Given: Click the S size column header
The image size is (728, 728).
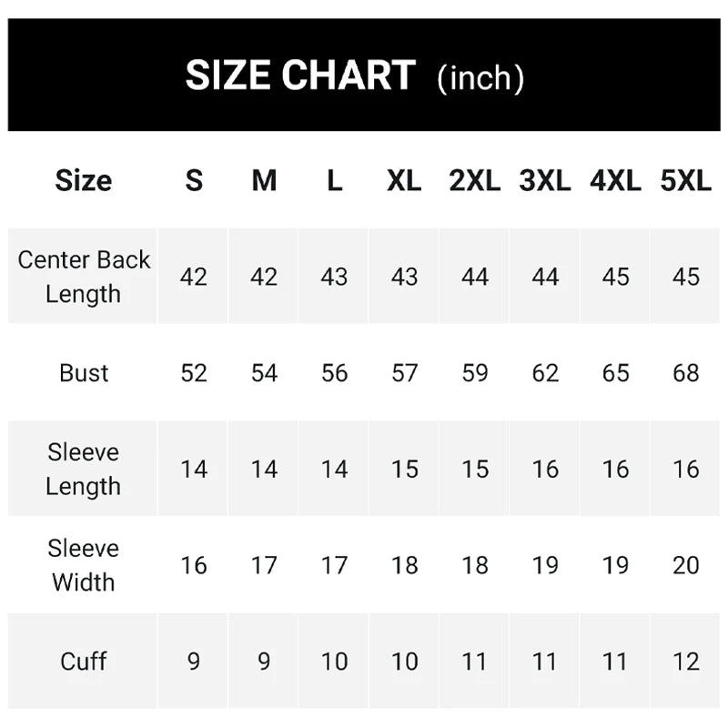Looking at the screenshot, I should point(194,180).
